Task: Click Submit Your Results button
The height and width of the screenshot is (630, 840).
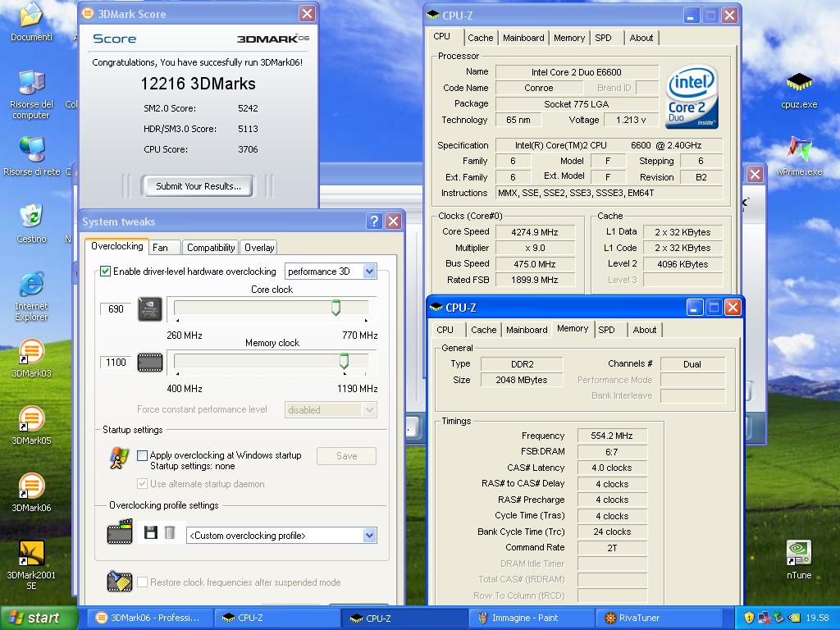Action: click(x=199, y=186)
